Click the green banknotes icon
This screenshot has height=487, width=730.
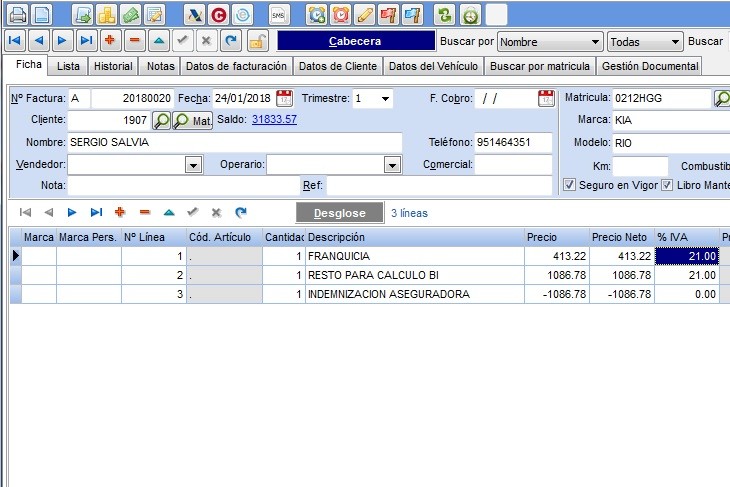131,15
